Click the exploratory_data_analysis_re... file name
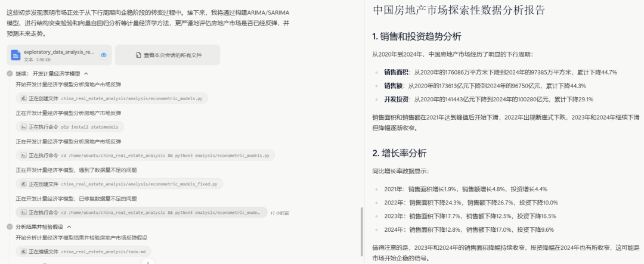Image resolution: width=644 pixels, height=264 pixels. [x=59, y=52]
